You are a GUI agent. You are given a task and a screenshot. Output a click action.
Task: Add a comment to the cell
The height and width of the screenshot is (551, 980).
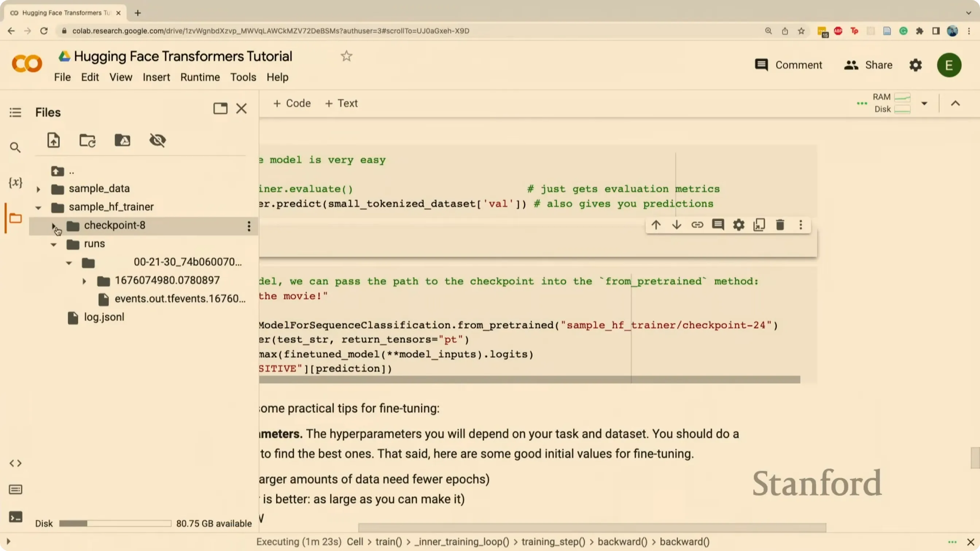pyautogui.click(x=718, y=225)
